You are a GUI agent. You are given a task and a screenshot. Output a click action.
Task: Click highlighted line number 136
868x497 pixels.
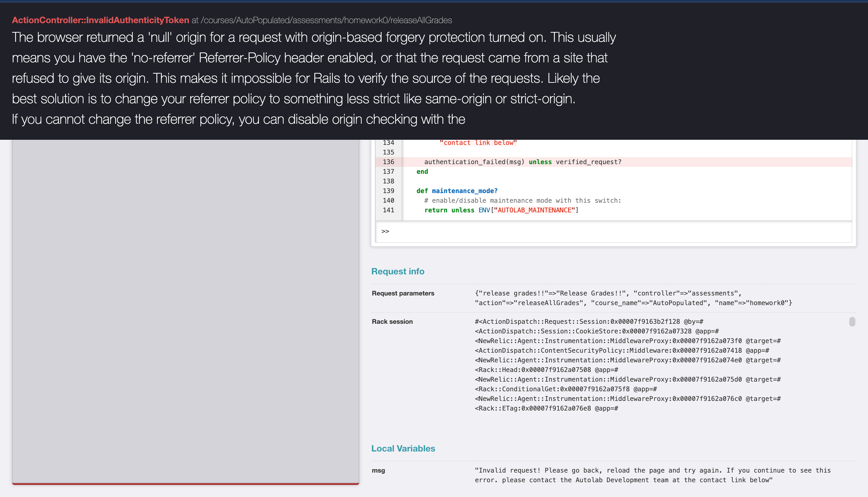(388, 162)
